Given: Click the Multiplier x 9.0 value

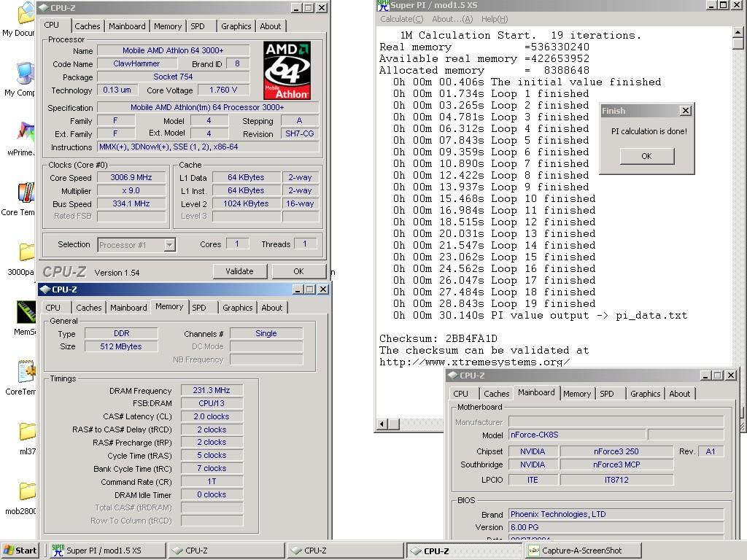Looking at the screenshot, I should pyautogui.click(x=131, y=190).
